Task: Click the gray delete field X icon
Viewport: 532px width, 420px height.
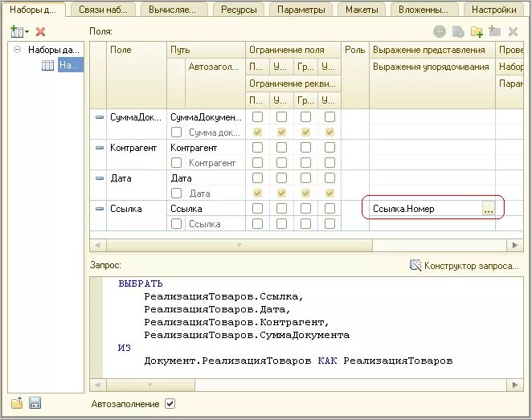Action: (513, 32)
